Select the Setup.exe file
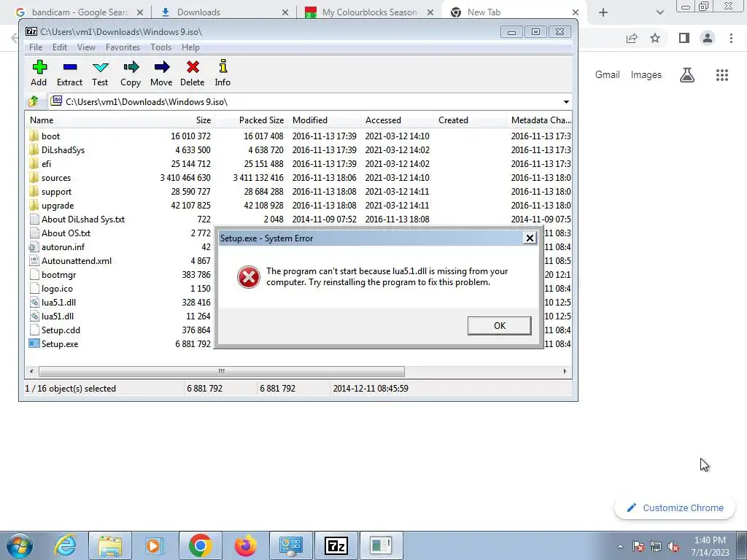The height and width of the screenshot is (560, 747). 54,344
